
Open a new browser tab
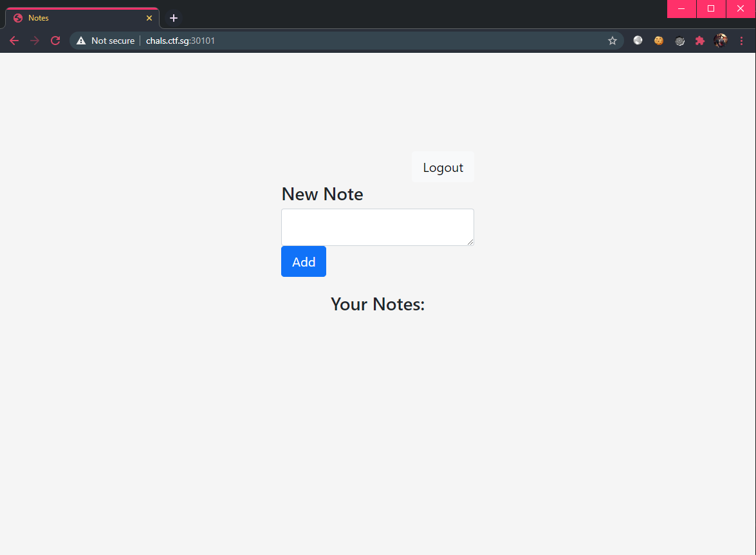click(172, 17)
